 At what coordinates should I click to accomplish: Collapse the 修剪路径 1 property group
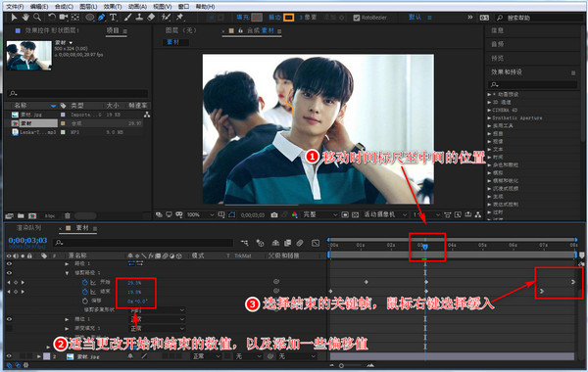point(67,273)
